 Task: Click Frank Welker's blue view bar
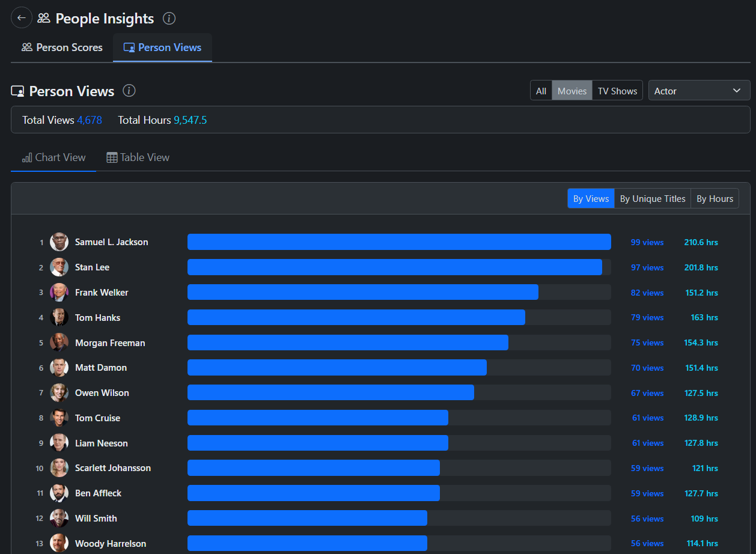362,293
